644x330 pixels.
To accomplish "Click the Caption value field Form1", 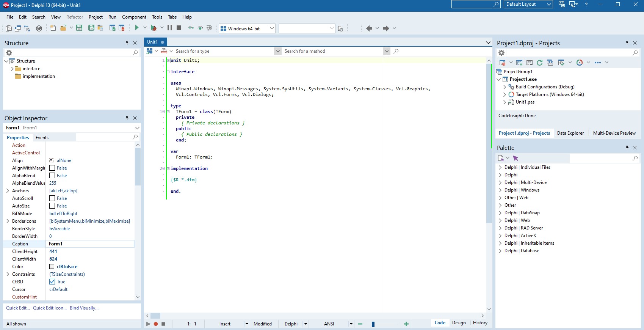I will 90,244.
